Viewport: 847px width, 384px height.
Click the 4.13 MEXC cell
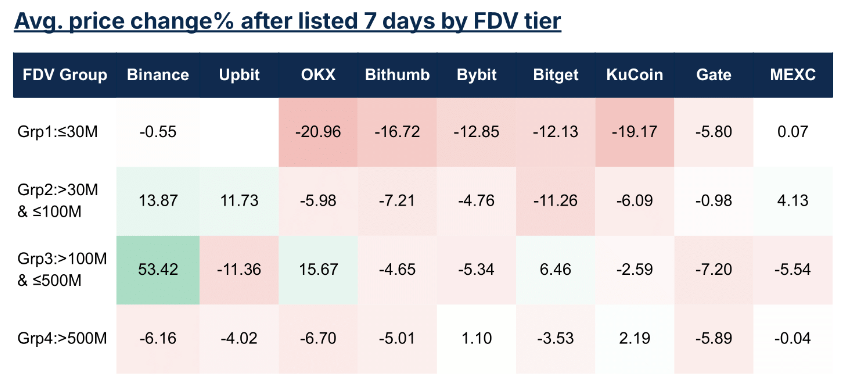click(x=793, y=201)
